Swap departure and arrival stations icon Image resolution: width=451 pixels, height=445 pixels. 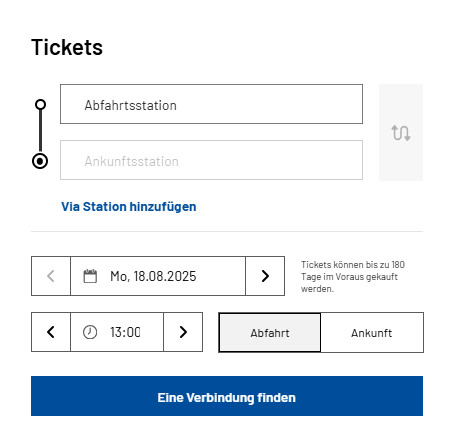(x=401, y=133)
